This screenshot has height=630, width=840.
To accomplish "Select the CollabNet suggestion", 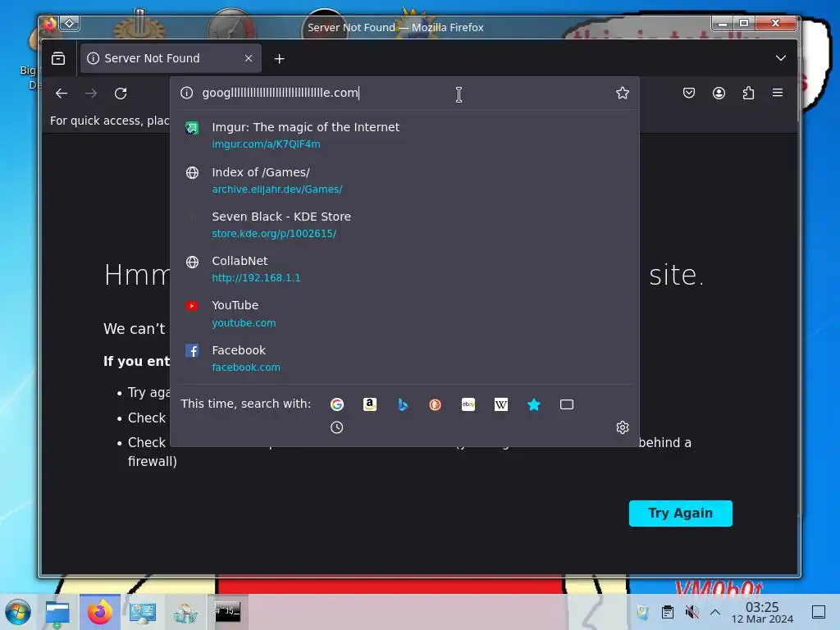I will coord(404,269).
